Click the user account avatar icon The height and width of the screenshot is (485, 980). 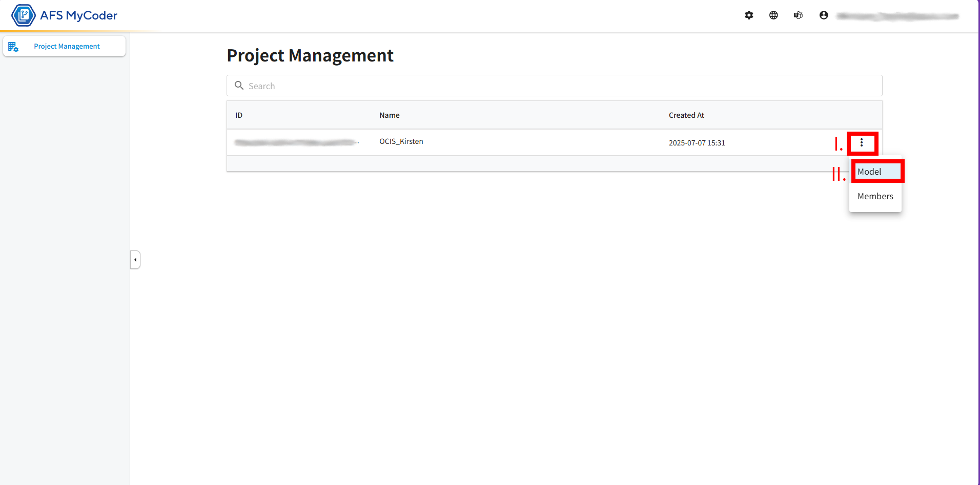(x=824, y=15)
